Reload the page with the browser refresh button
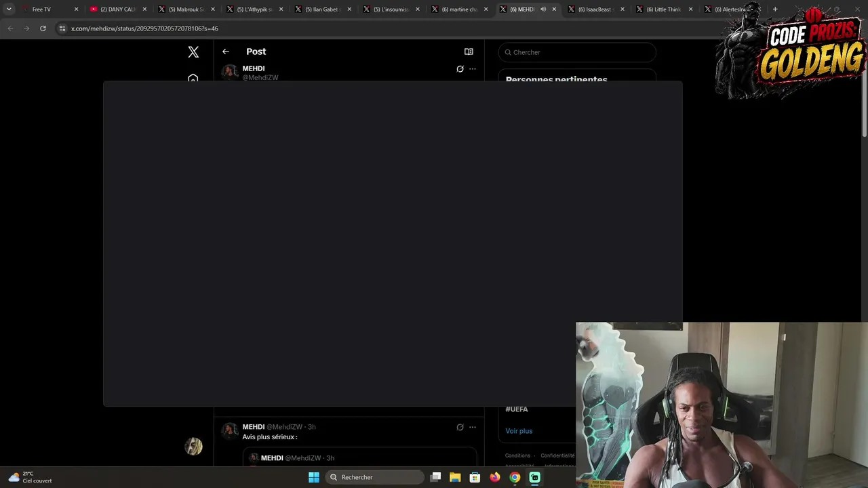The width and height of the screenshot is (868, 488). click(43, 28)
